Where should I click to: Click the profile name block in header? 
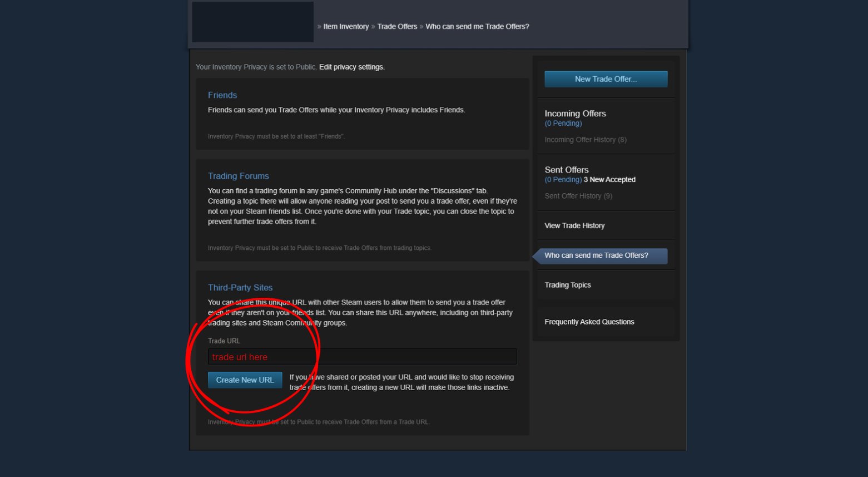click(252, 22)
